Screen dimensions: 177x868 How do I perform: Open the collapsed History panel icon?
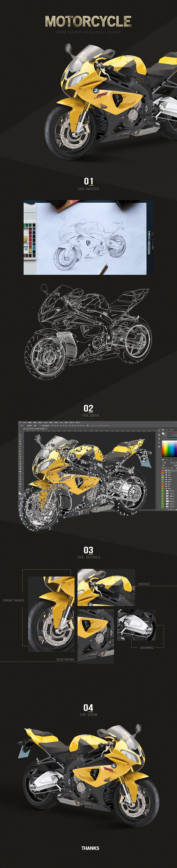pyautogui.click(x=159, y=431)
